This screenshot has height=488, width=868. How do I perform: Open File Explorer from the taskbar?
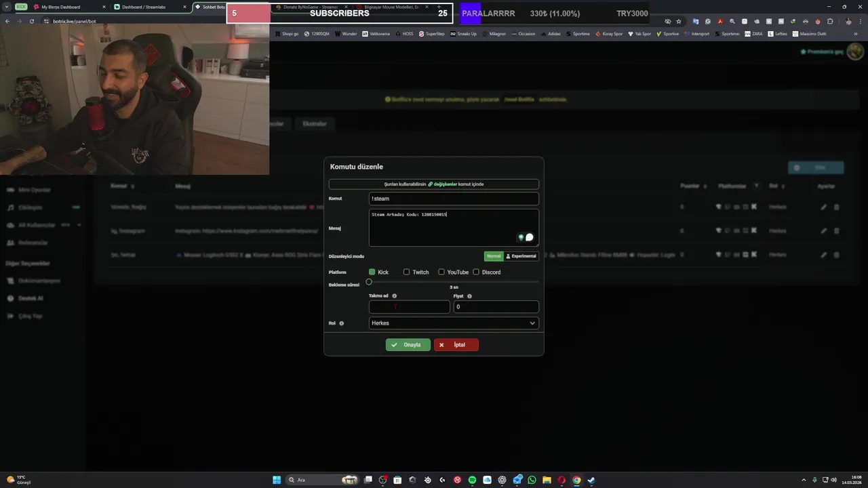(547, 480)
